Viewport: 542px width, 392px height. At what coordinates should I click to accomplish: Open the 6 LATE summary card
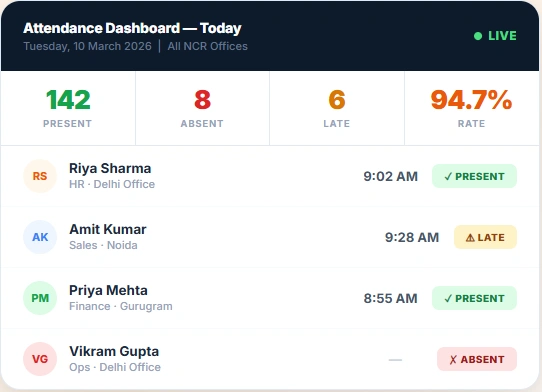[x=337, y=108]
